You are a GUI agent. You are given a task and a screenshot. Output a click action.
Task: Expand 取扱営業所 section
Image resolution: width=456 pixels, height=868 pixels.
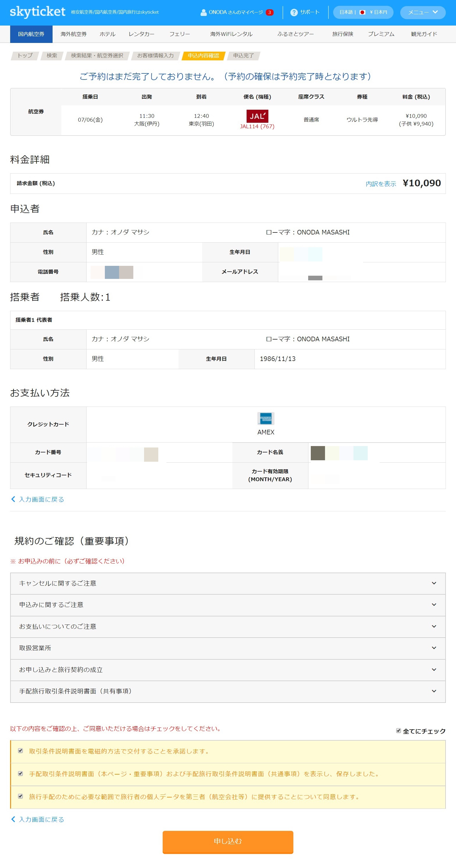tap(228, 648)
